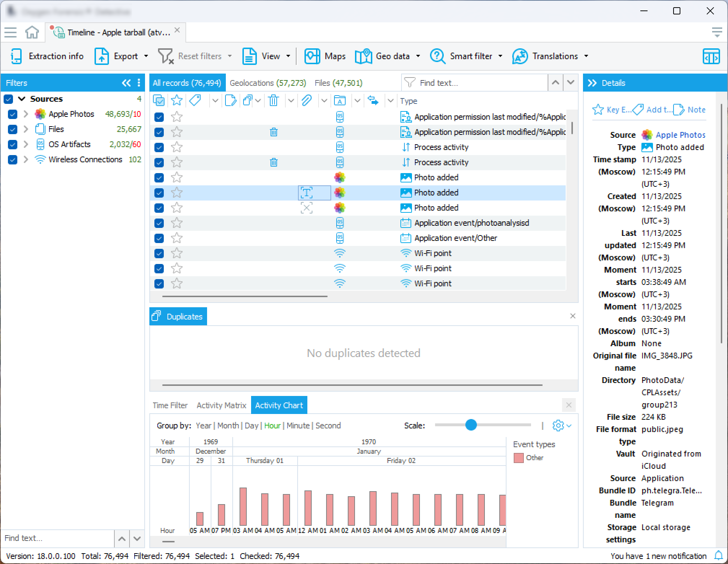Open the Export dropdown arrow

146,56
